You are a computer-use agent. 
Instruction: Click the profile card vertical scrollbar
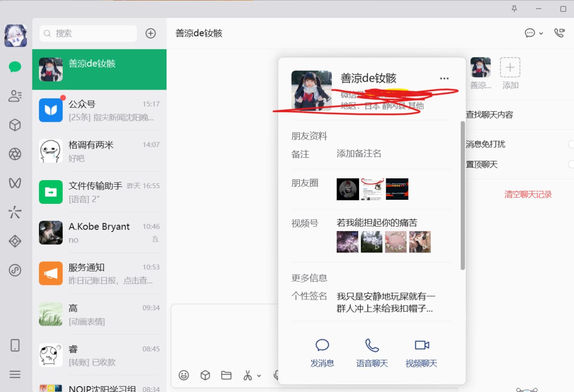tap(463, 195)
